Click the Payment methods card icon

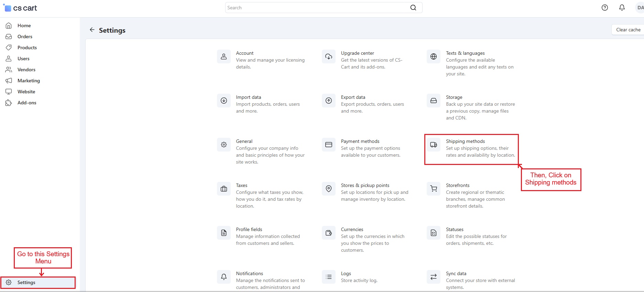pyautogui.click(x=328, y=145)
